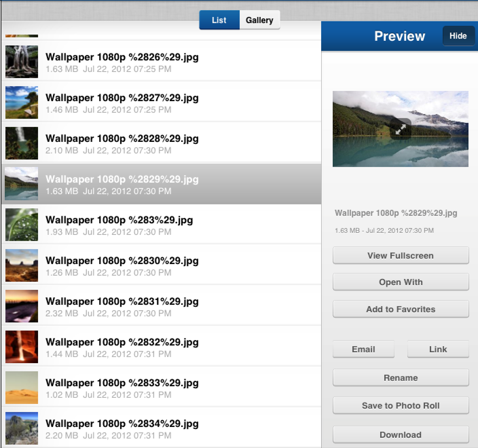Click the 1.26 MB Jul 22, 2012 07:30 PM details

pos(109,273)
